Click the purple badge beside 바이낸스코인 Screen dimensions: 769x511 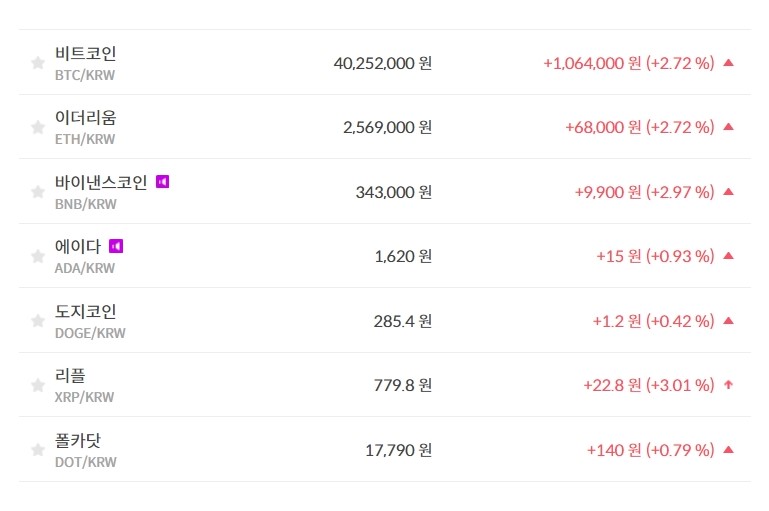pos(163,182)
